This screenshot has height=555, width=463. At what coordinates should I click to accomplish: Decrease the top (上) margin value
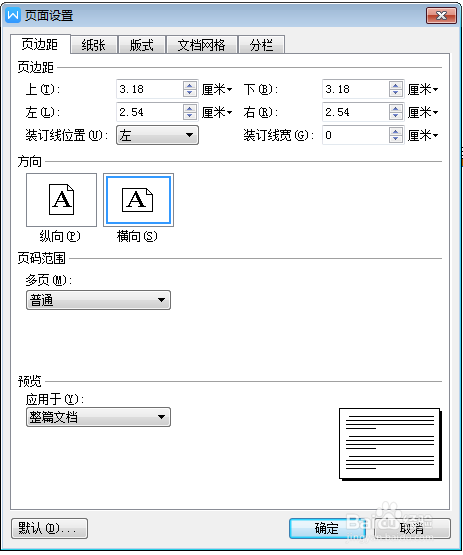190,93
